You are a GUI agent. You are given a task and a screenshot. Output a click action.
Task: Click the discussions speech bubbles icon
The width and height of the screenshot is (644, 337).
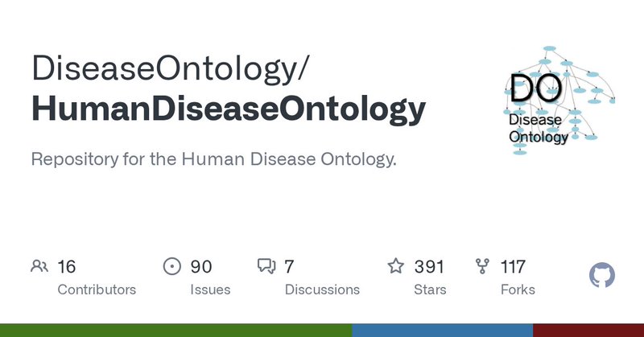[x=266, y=266]
